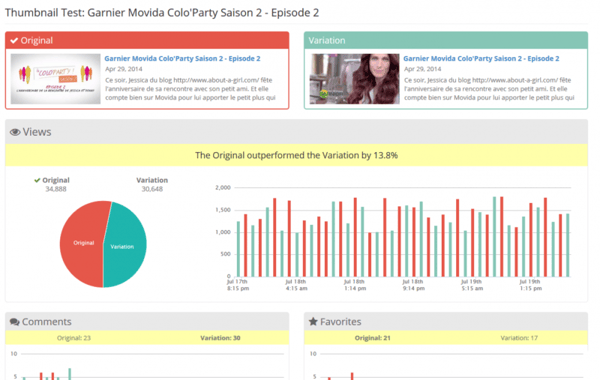Screen dimensions: 600x380
Task: Click the yellow outperformed by 13.8% banner
Action: point(297,155)
